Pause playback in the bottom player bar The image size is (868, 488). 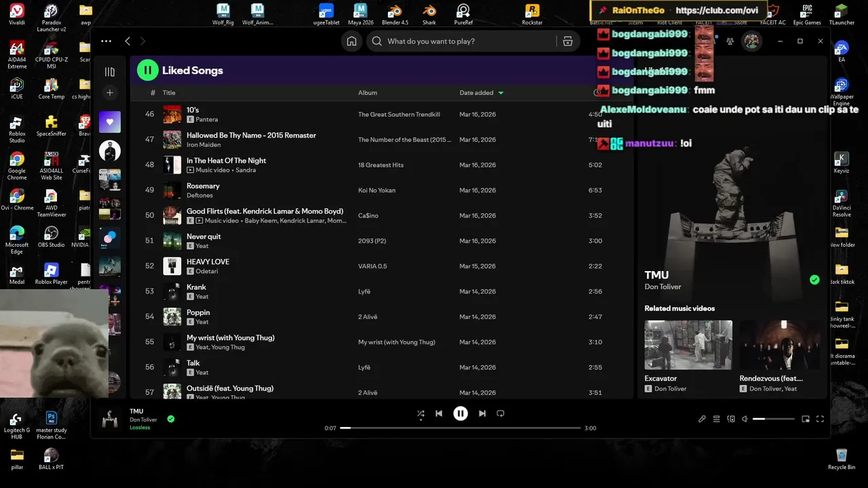point(460,413)
